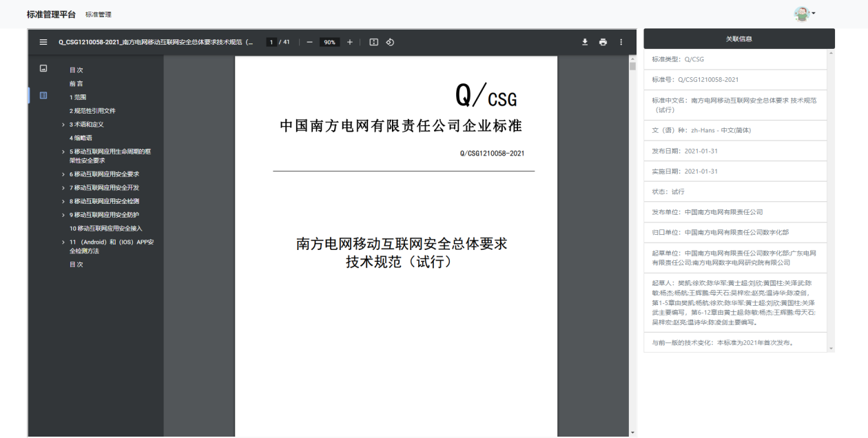
Task: Switch sidebar to thumbnails view
Action: [x=43, y=69]
